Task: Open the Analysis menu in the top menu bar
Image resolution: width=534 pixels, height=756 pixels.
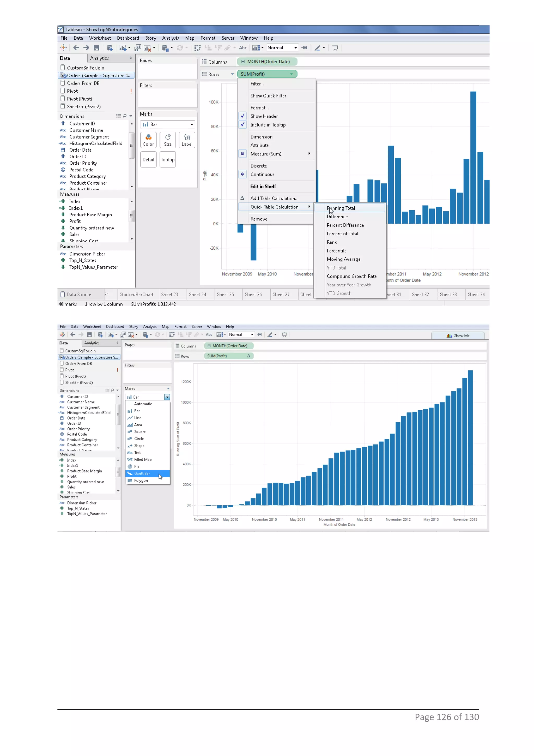Action: [x=170, y=38]
